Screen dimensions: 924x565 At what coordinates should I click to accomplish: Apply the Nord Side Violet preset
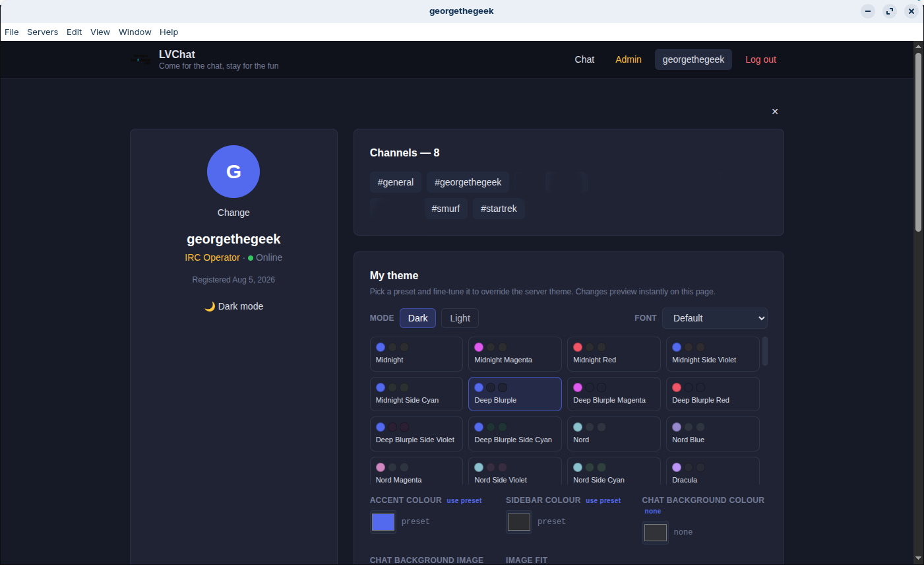click(515, 472)
